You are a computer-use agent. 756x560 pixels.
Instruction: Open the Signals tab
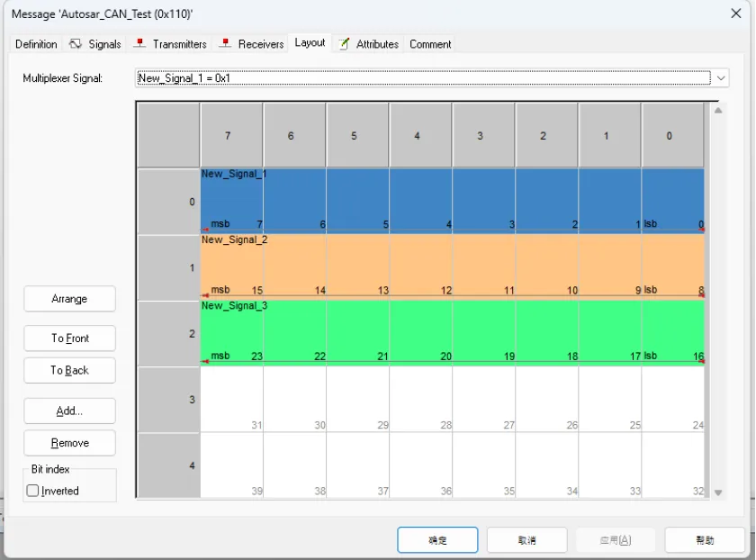point(95,44)
